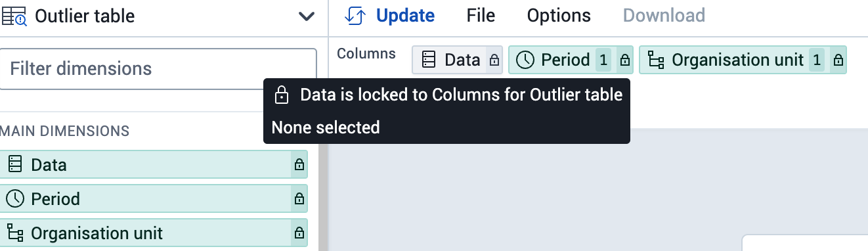Click the Filter dimensions input field
868x251 pixels.
[x=158, y=69]
